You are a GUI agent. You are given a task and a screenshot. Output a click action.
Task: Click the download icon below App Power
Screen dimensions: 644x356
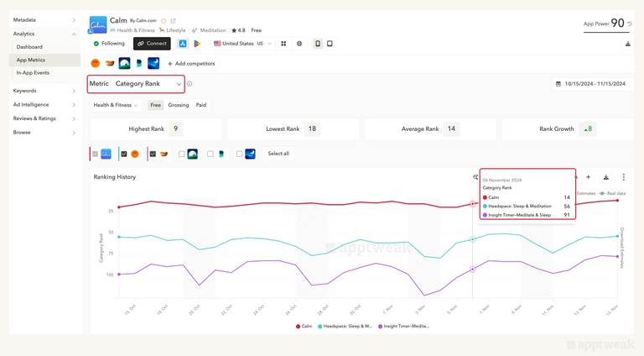tap(628, 44)
